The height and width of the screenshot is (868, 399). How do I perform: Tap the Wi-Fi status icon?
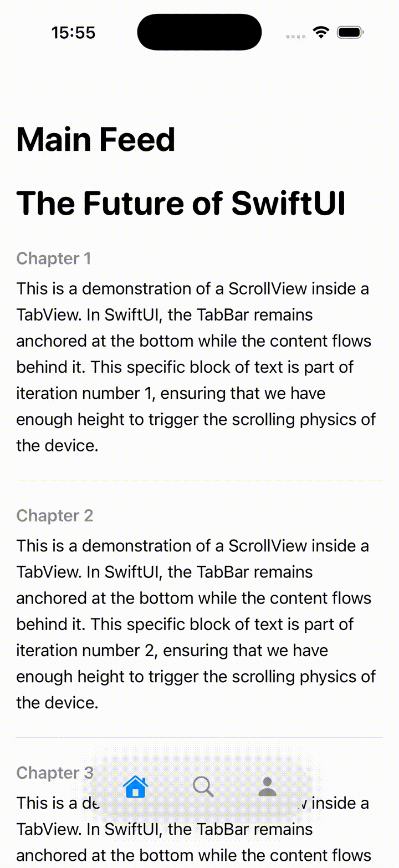(x=321, y=32)
